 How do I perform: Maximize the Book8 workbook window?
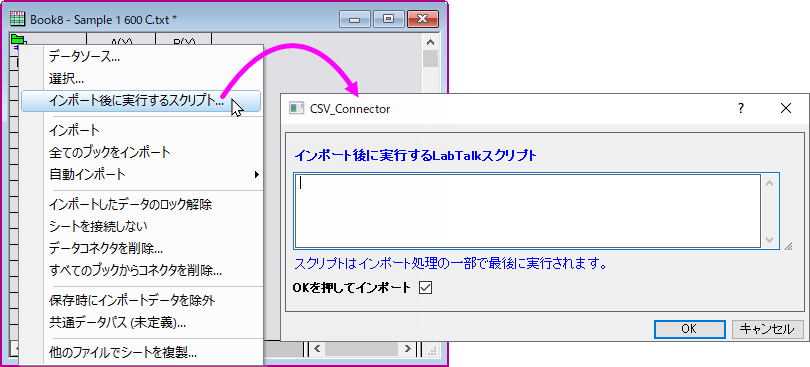388,20
